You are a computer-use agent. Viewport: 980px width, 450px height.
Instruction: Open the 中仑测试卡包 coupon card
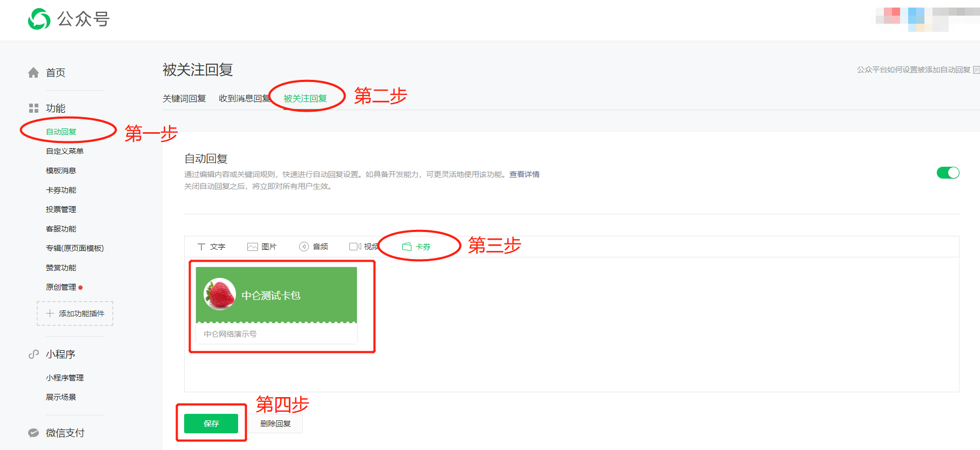276,305
